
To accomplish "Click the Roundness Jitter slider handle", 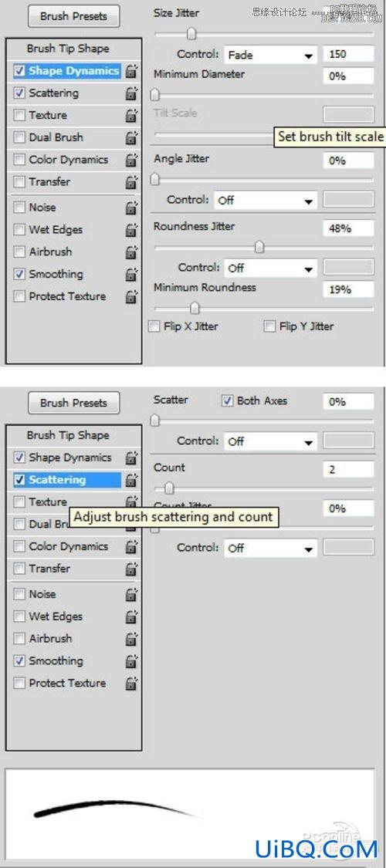I will (x=259, y=248).
